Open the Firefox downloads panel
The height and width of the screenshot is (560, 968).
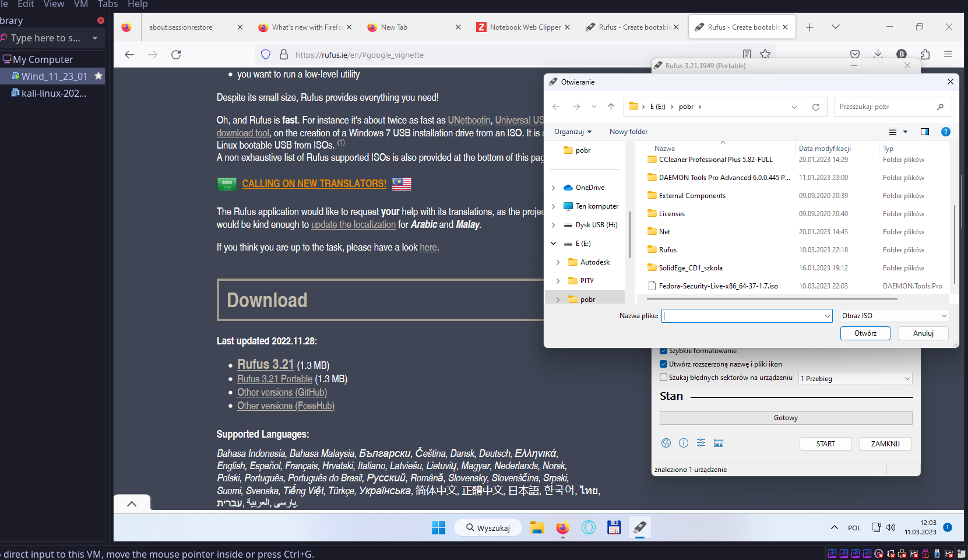878,54
